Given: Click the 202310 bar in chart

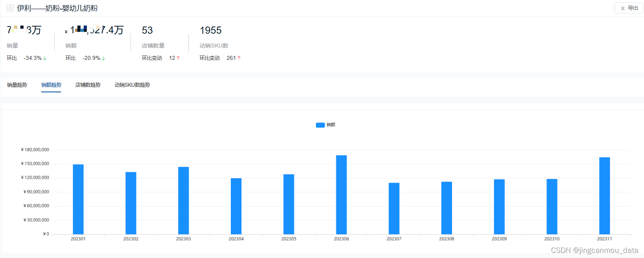Looking at the screenshot, I should click(552, 206).
